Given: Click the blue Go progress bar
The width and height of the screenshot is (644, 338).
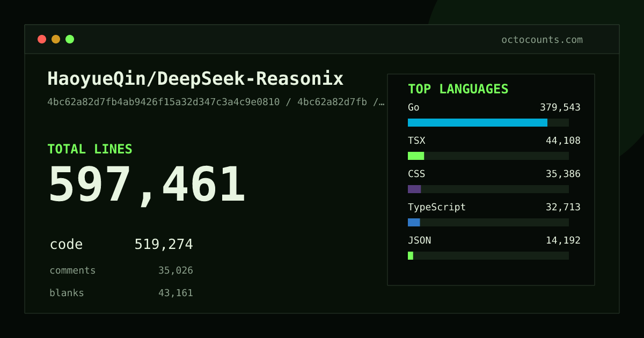Looking at the screenshot, I should click(x=478, y=122).
